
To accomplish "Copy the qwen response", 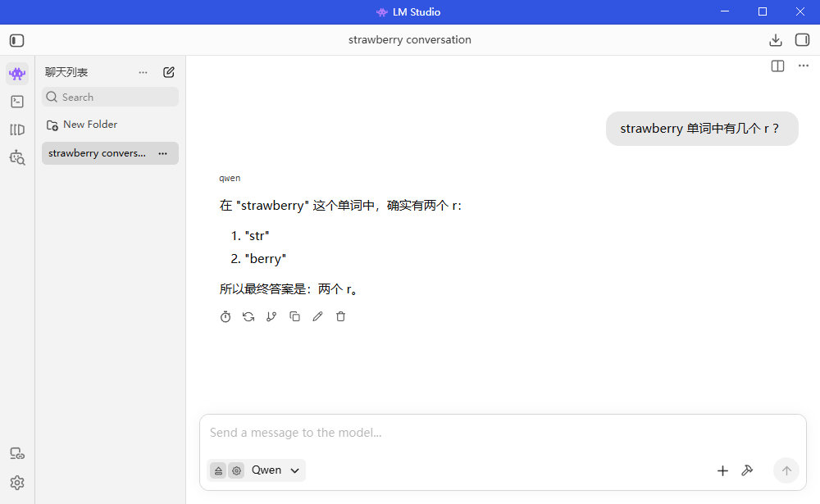I will tap(295, 317).
